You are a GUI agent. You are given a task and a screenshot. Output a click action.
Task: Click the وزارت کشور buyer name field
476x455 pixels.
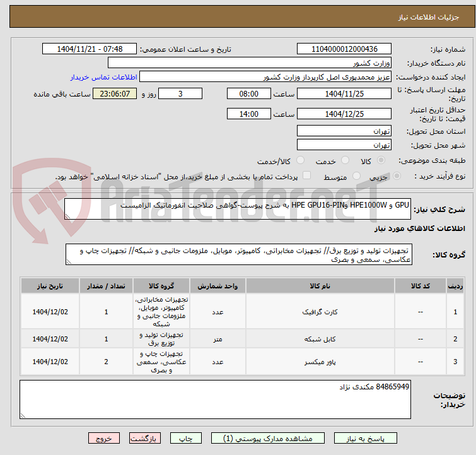coord(250,62)
